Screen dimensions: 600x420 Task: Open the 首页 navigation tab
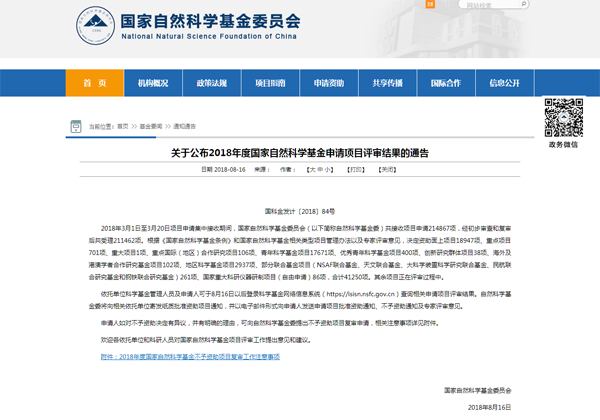tap(94, 83)
